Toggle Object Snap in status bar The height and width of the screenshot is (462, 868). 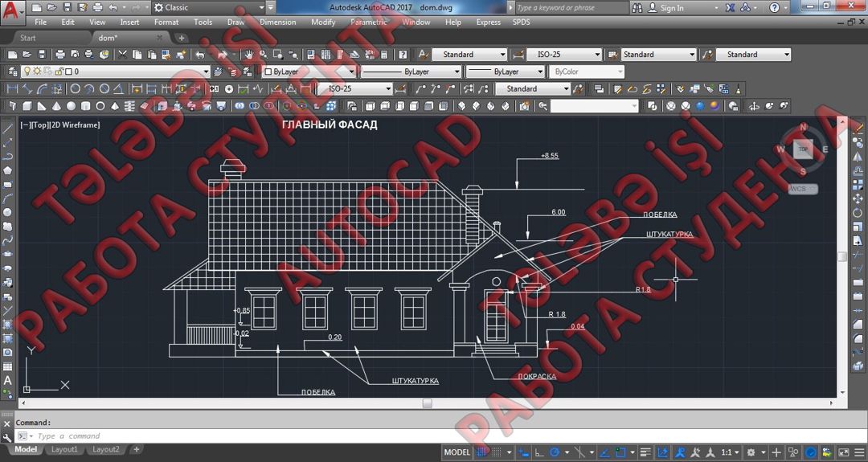(x=621, y=452)
